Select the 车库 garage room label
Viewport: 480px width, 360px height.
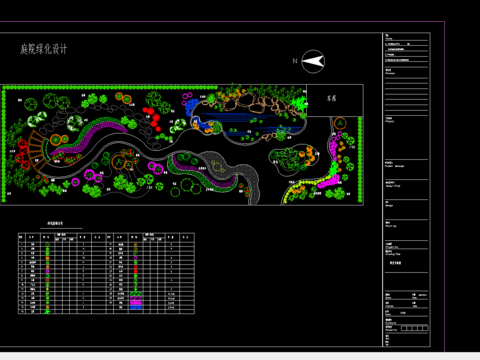[331, 98]
